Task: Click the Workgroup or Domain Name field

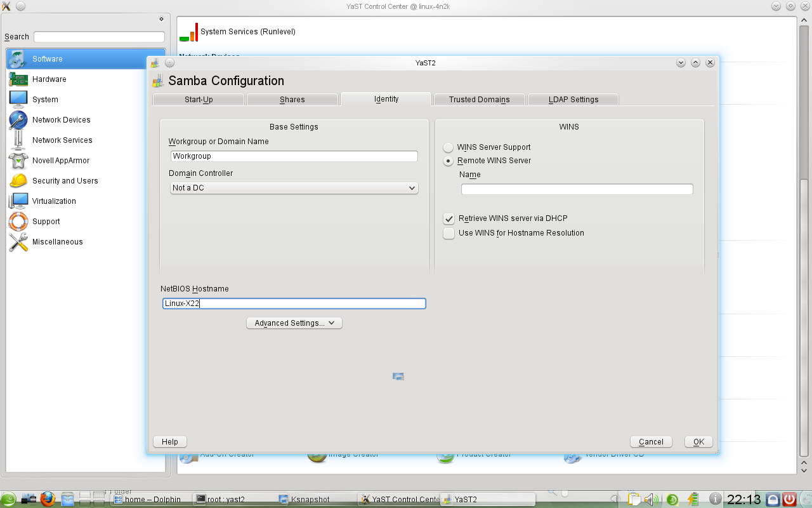Action: (x=294, y=156)
